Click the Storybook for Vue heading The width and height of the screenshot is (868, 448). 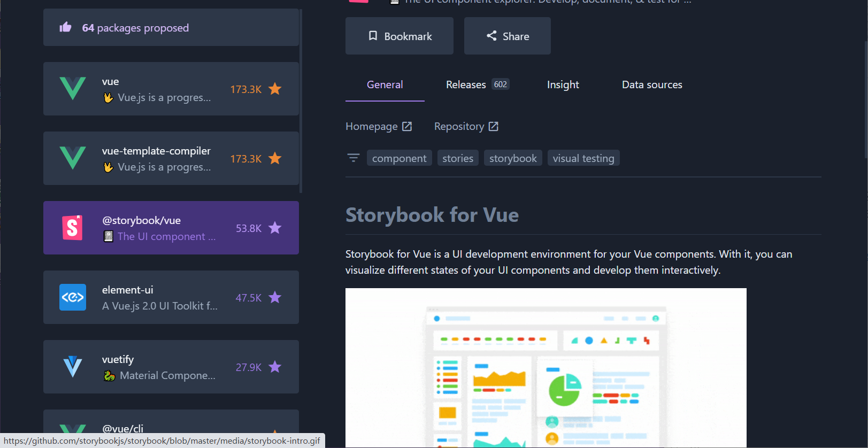[432, 215]
